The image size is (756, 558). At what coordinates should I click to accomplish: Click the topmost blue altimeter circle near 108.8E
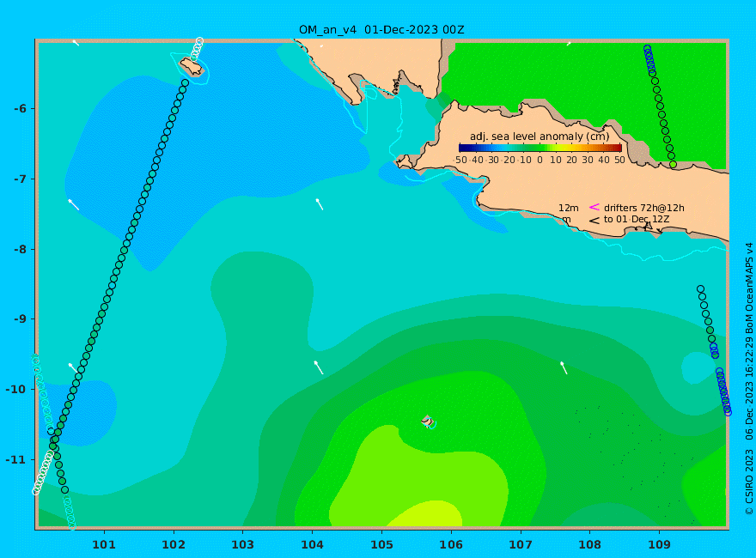[x=647, y=48]
